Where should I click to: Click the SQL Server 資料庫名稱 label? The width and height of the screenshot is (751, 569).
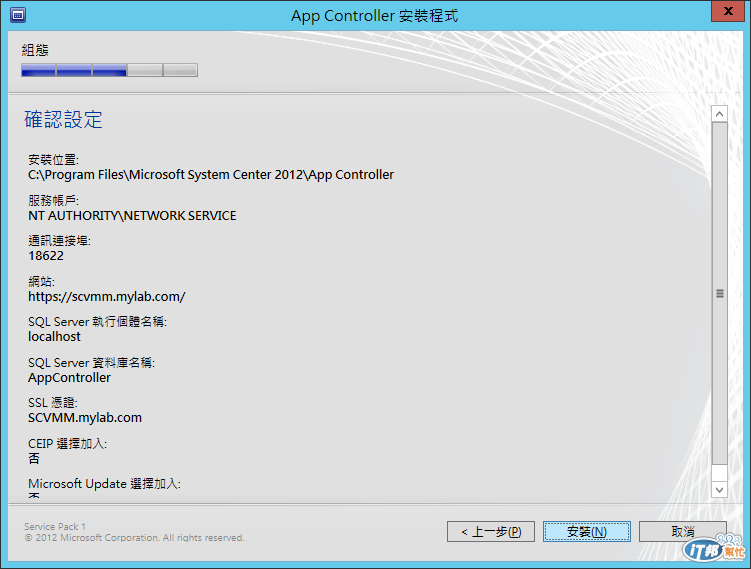pyautogui.click(x=91, y=363)
